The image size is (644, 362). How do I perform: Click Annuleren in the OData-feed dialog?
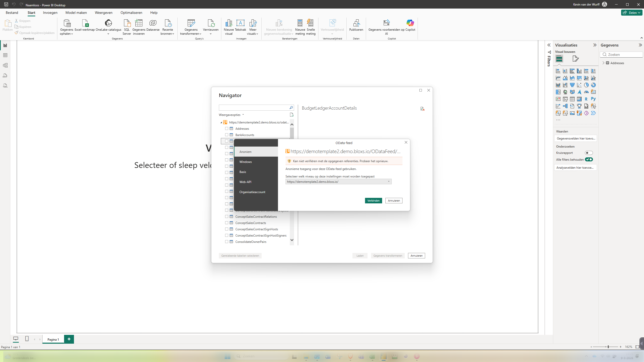point(394,201)
